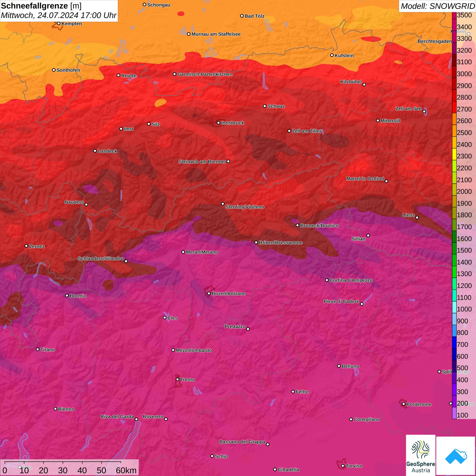Click the Matrei in Osttirol label
476x476 pixels.
(365, 178)
